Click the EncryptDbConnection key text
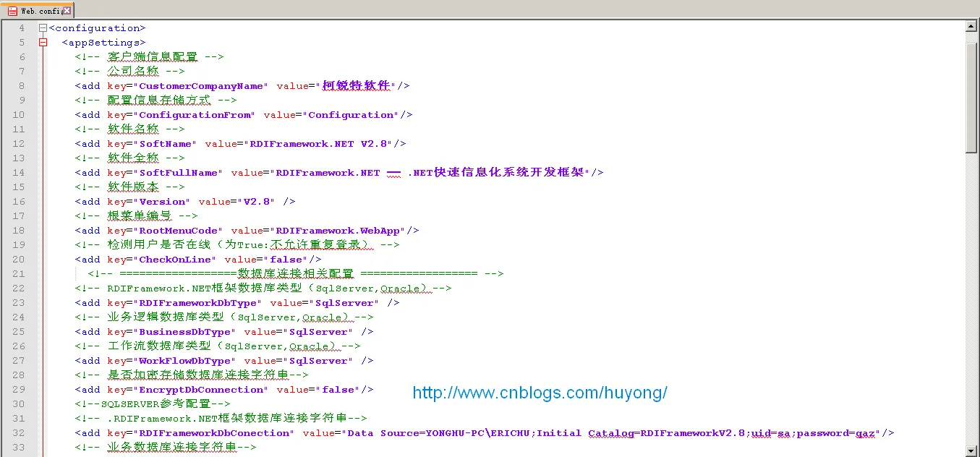 pos(201,390)
